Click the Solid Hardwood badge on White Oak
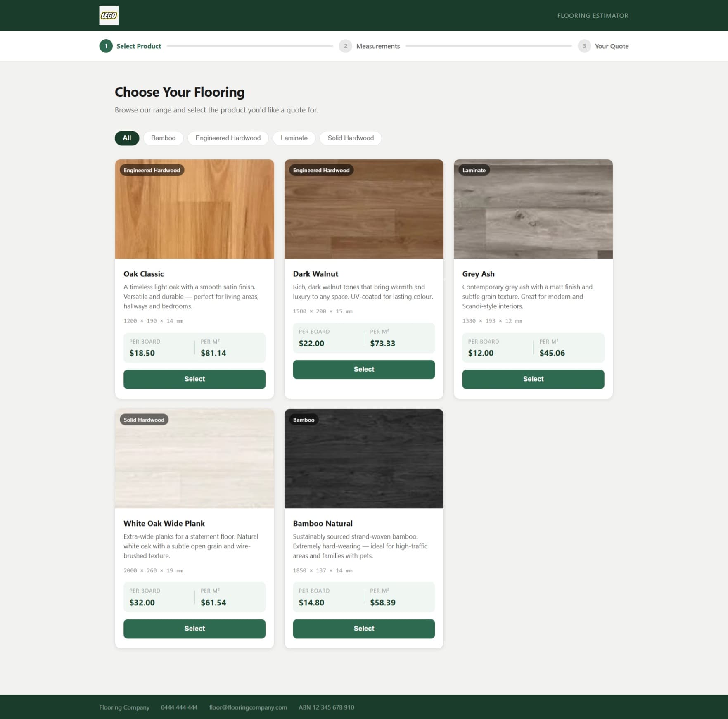The image size is (728, 719). (143, 420)
